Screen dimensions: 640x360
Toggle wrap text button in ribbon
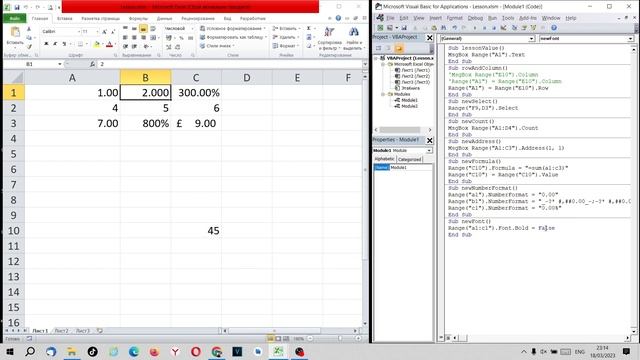(x=153, y=29)
